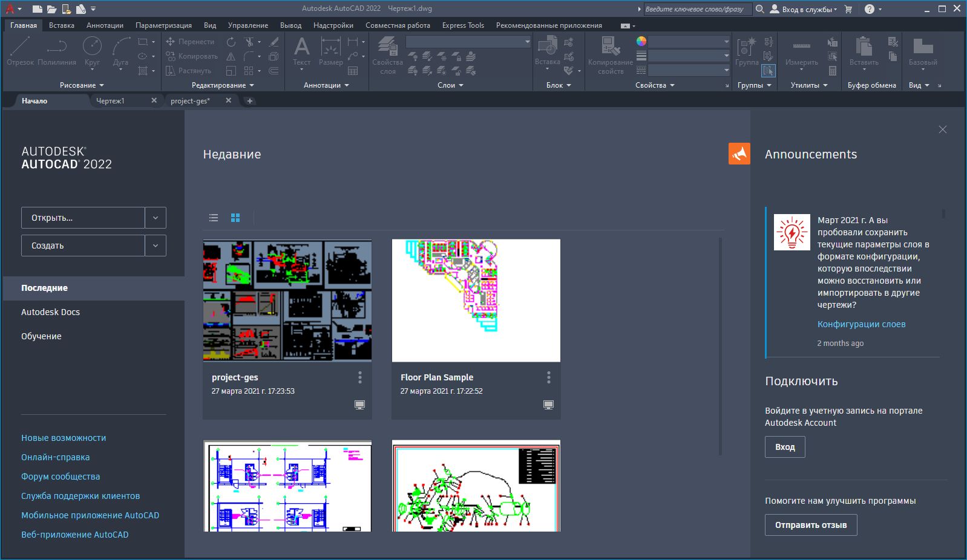Open the Autodesk App Store cart icon

pyautogui.click(x=848, y=9)
